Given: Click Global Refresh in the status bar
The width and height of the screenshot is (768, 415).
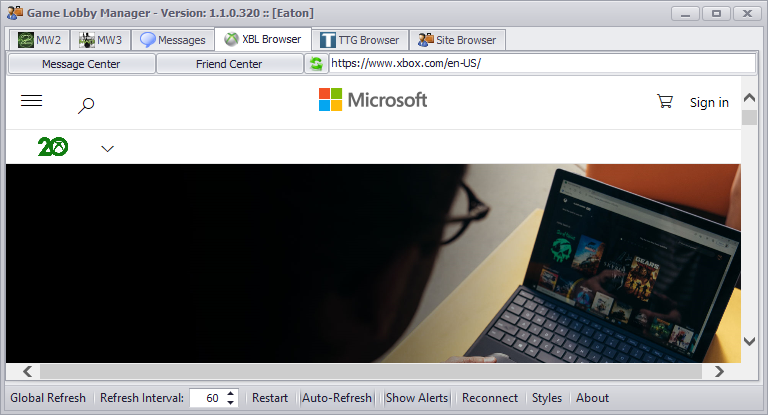Looking at the screenshot, I should (48, 398).
